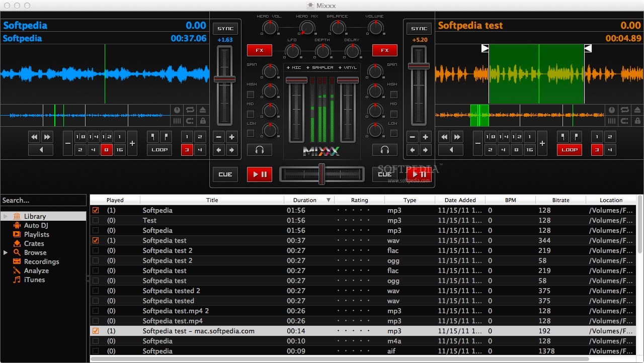This screenshot has width=644, height=363.
Task: Click the right deck fast rewind button
Action: pyautogui.click(x=444, y=137)
